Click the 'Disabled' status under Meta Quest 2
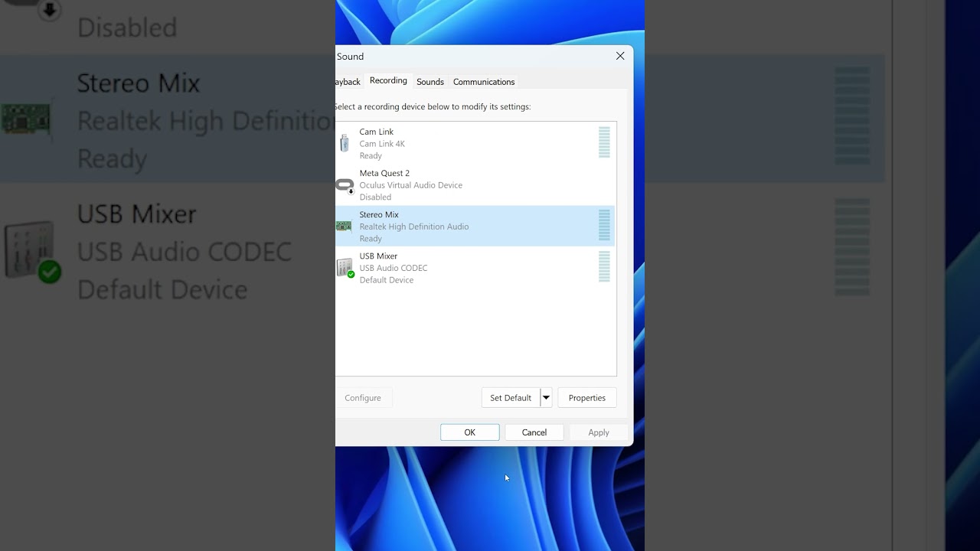The width and height of the screenshot is (980, 551). coord(375,197)
